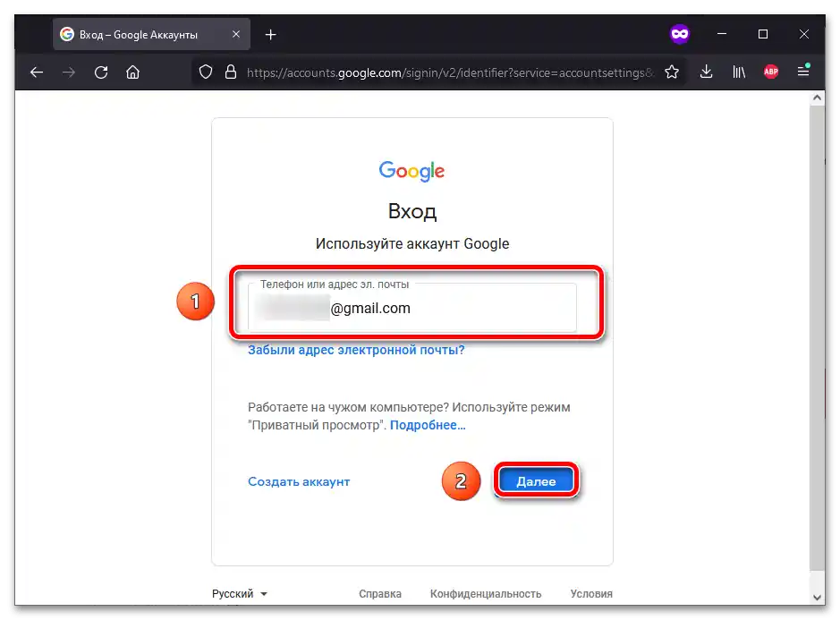Viewport: 840px width, 620px height.
Task: Select the 'Вход – Google Аккаунты' tab
Action: click(x=151, y=34)
